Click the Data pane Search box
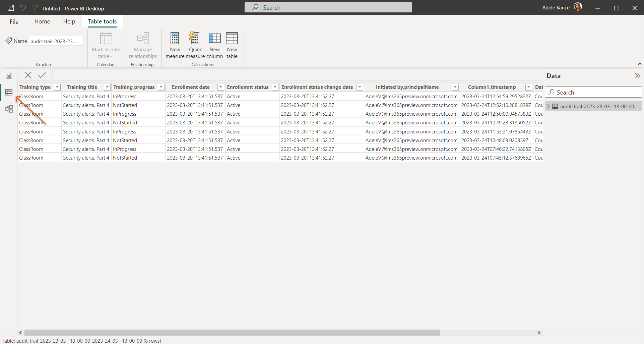The image size is (644, 345). pyautogui.click(x=593, y=92)
